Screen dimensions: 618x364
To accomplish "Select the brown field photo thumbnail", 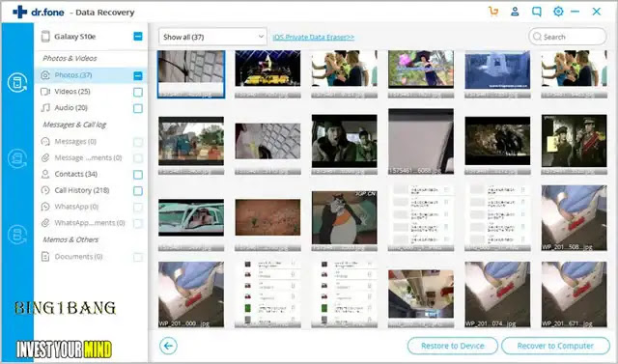I will (x=267, y=225).
